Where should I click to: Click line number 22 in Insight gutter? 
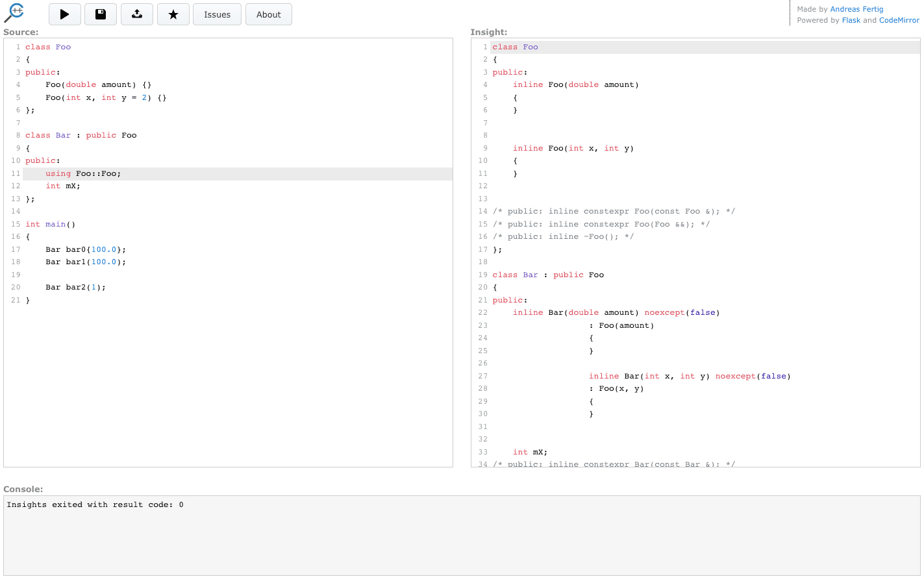(x=482, y=313)
